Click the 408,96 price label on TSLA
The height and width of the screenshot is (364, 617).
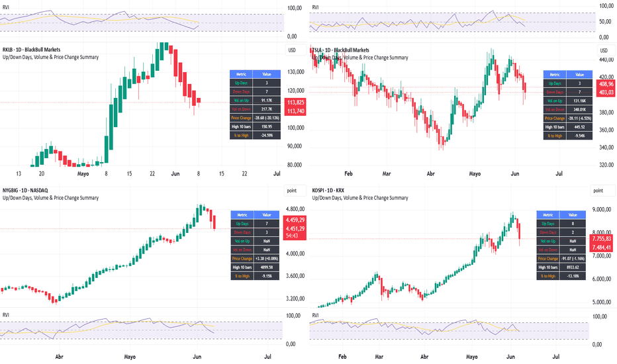point(606,84)
